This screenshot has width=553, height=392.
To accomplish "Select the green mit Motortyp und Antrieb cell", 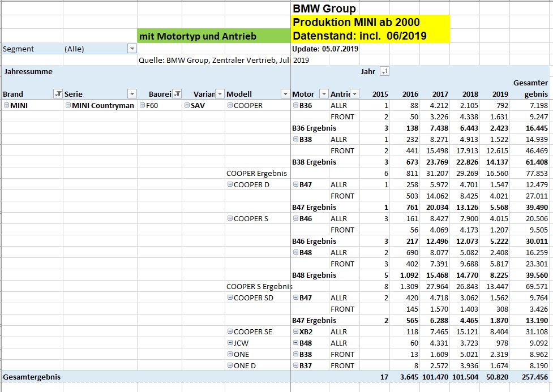I will pyautogui.click(x=213, y=36).
